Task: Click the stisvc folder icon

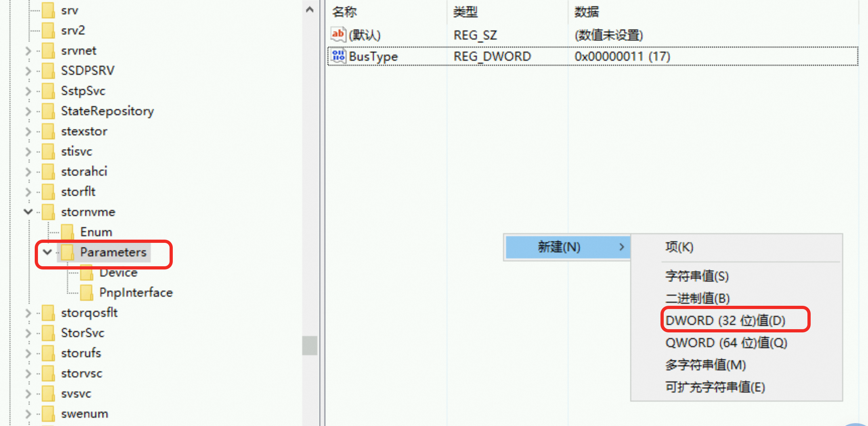Action: point(48,151)
